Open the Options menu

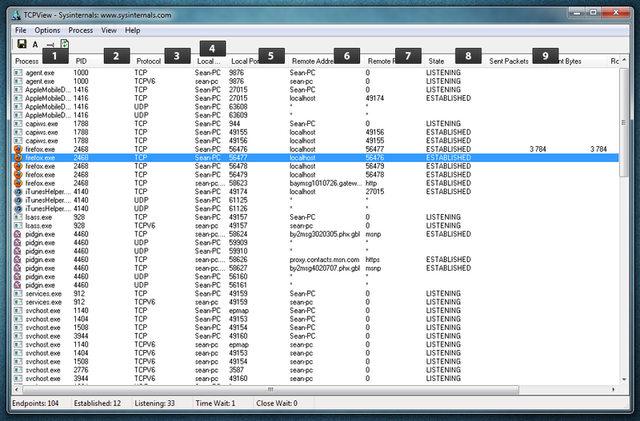click(47, 30)
